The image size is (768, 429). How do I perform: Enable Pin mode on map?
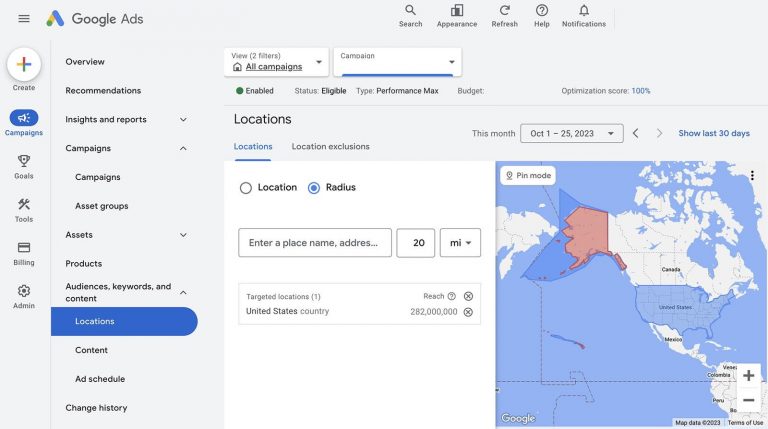528,175
